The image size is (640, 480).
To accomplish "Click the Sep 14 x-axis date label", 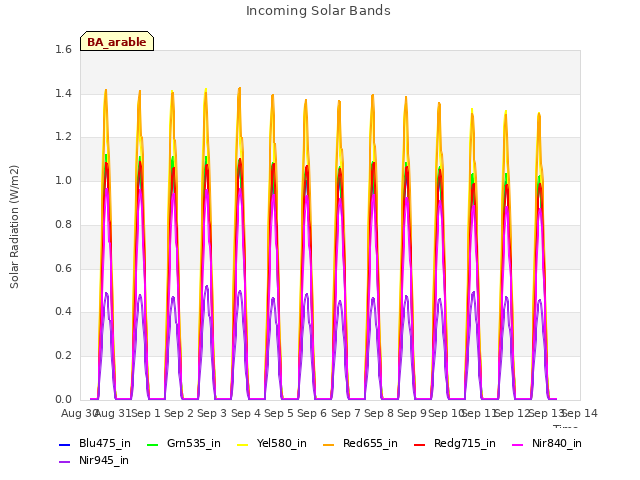I will coord(580,413).
